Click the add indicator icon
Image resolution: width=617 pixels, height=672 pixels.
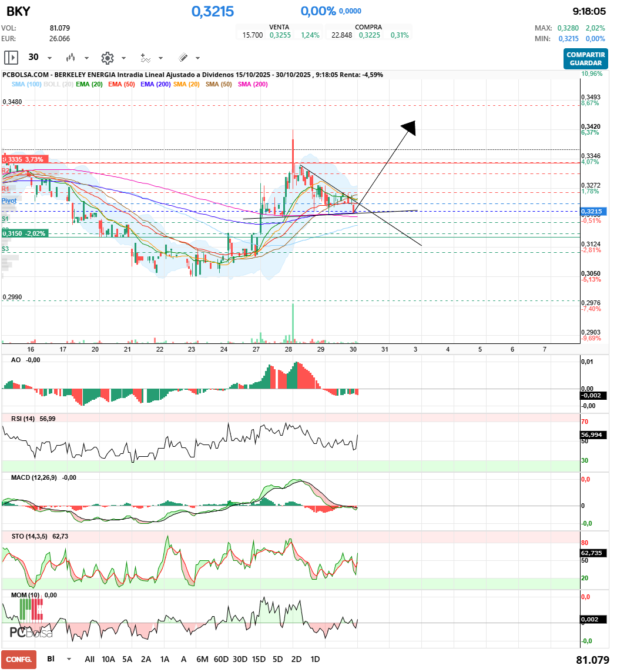(x=145, y=58)
